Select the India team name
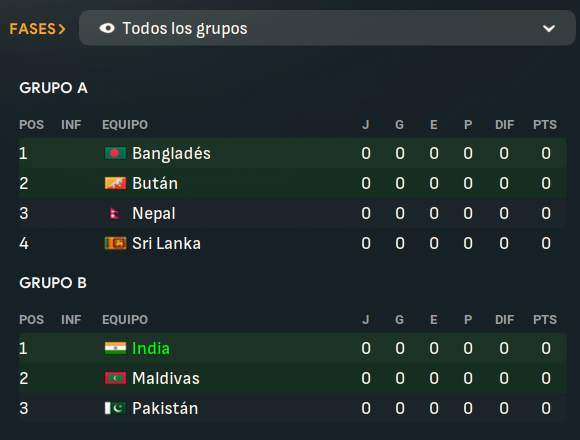Image resolution: width=580 pixels, height=440 pixels. pyautogui.click(x=151, y=348)
